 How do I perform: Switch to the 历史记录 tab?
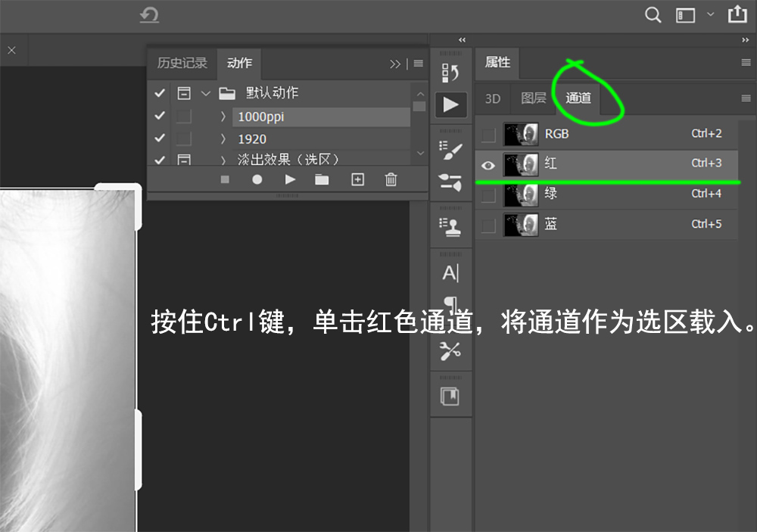(182, 64)
